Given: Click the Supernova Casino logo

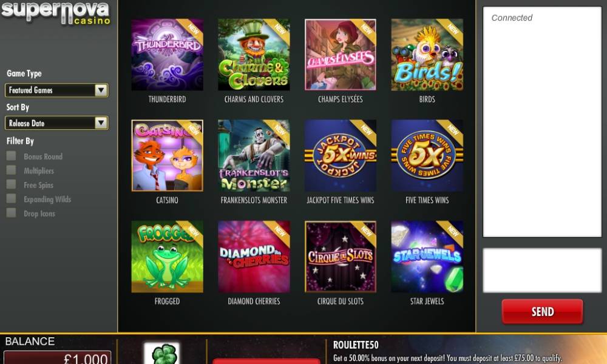Looking at the screenshot, I should tap(56, 13).
